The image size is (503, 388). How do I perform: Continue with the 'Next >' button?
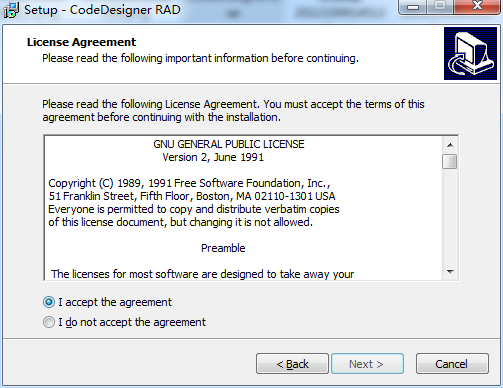pyautogui.click(x=367, y=364)
